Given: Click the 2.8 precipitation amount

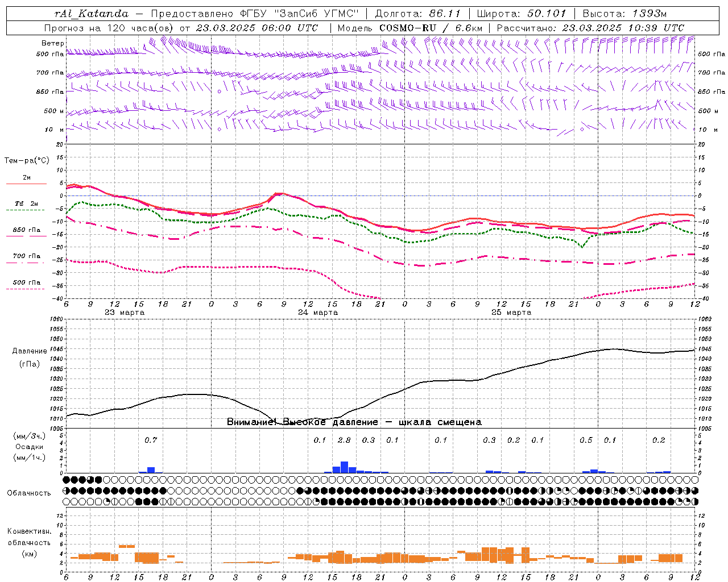Looking at the screenshot, I should click(x=344, y=440).
